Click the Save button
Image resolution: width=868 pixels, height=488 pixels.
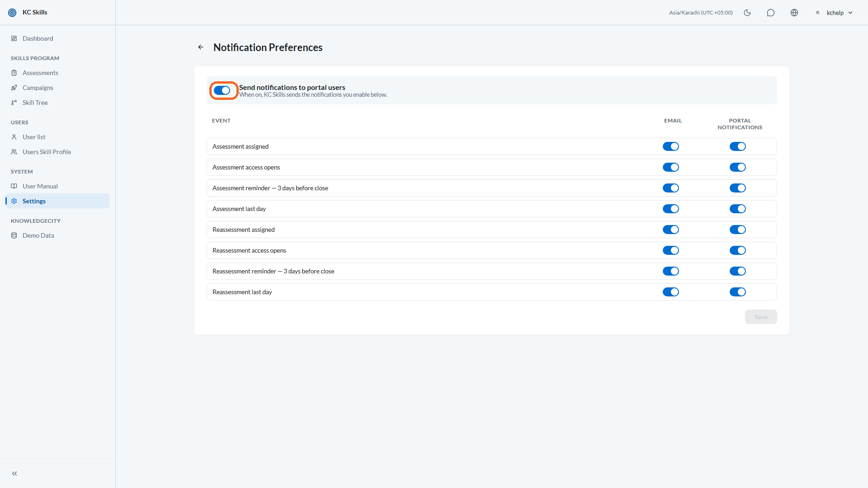click(761, 317)
